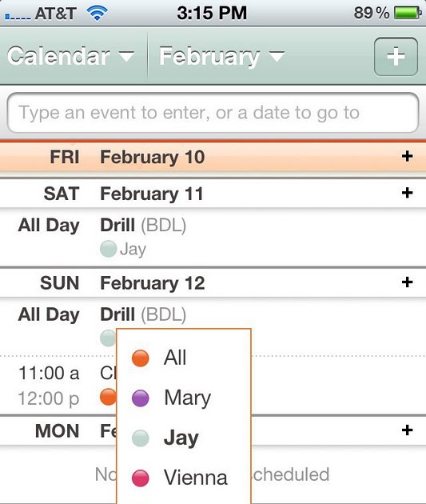
Task: Click the orange dot beside All
Action: 141,358
